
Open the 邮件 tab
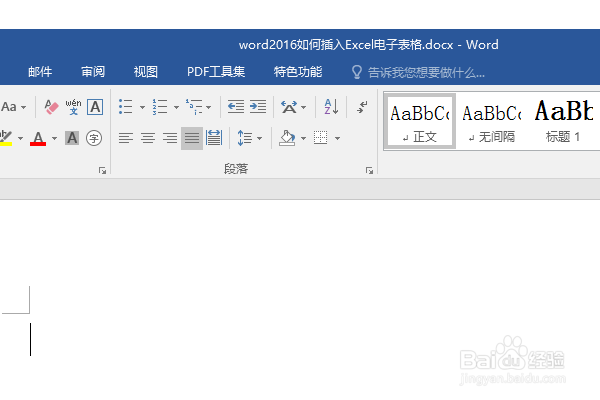40,72
